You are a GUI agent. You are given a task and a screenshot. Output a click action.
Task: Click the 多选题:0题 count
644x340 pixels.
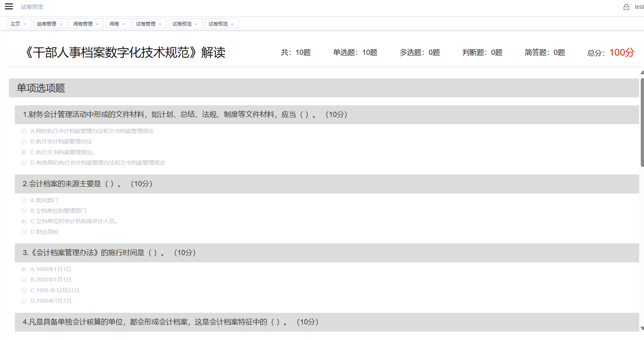pyautogui.click(x=420, y=52)
